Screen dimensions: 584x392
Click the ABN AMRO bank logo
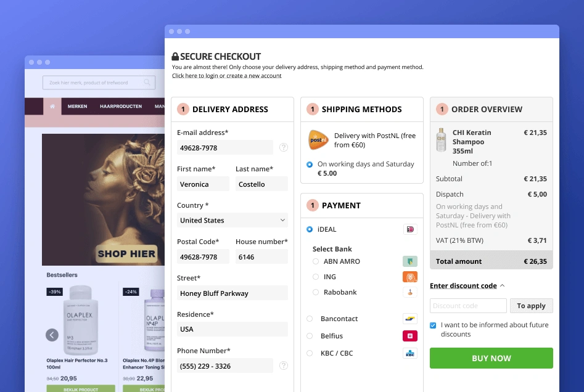click(410, 261)
